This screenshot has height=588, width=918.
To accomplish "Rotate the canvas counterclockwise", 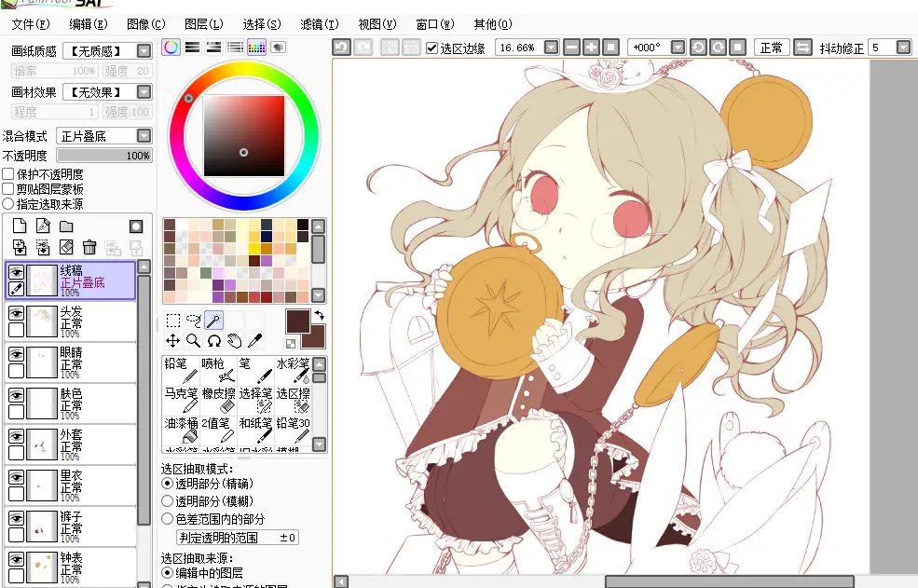I will coord(698,48).
